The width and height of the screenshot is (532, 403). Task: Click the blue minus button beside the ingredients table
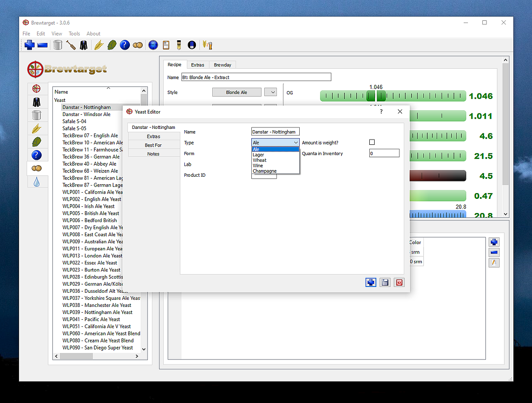[494, 252]
